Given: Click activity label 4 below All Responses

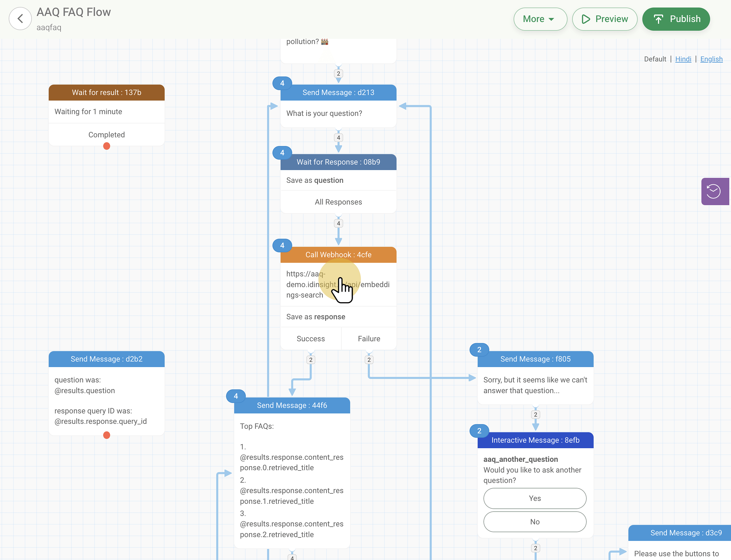Looking at the screenshot, I should click(x=339, y=223).
